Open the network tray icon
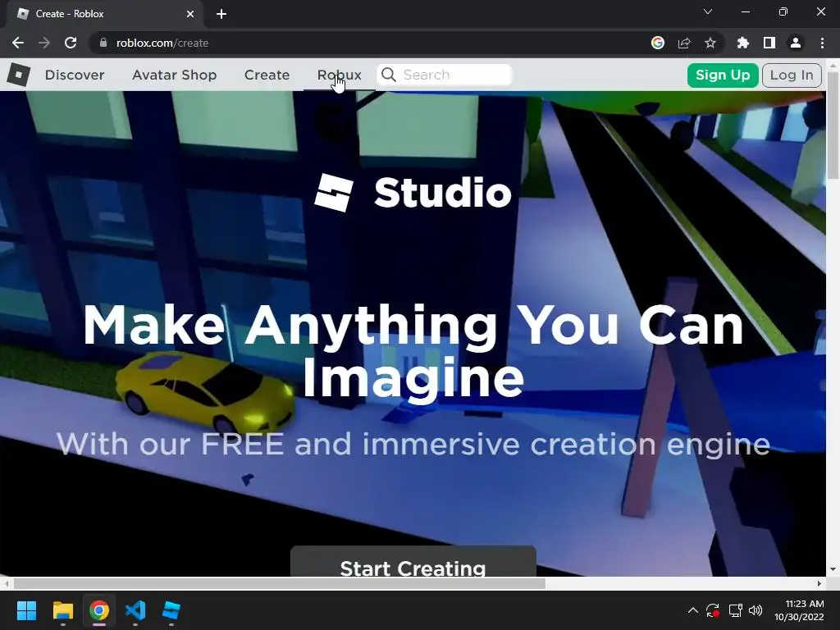 pos(735,610)
